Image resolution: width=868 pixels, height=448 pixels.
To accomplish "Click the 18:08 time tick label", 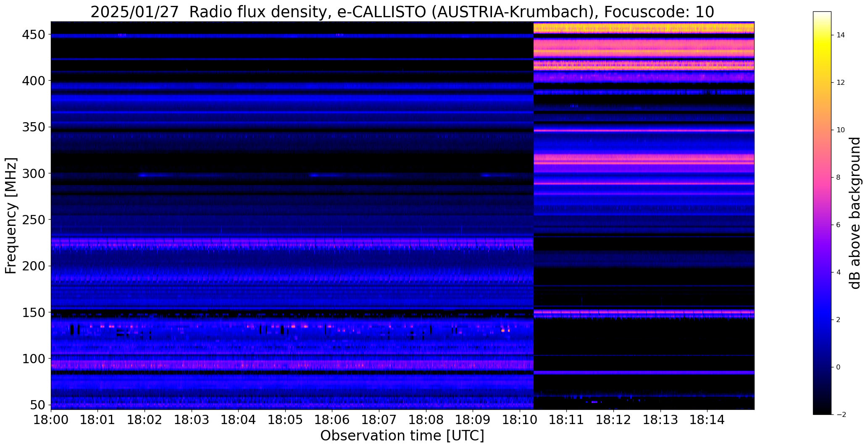I will 426,419.
